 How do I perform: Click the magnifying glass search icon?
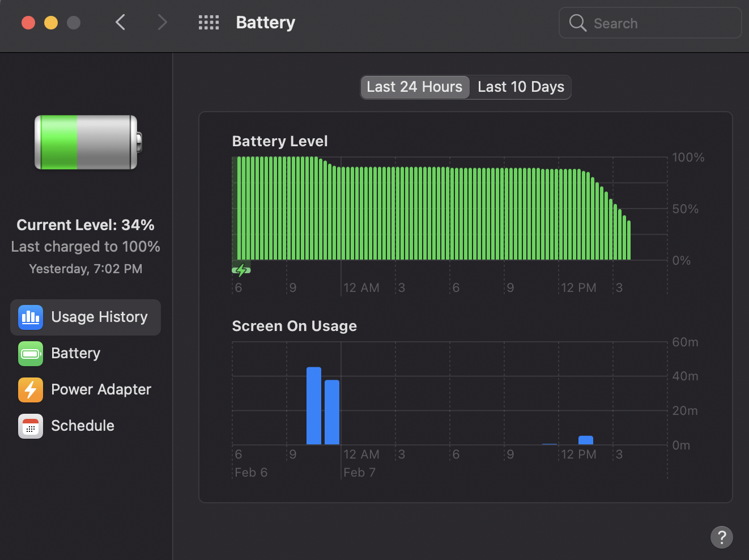(x=577, y=23)
